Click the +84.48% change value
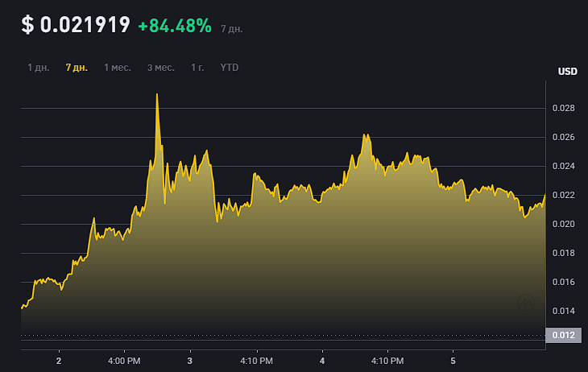Screen dimensions: 588x372 (x=175, y=26)
